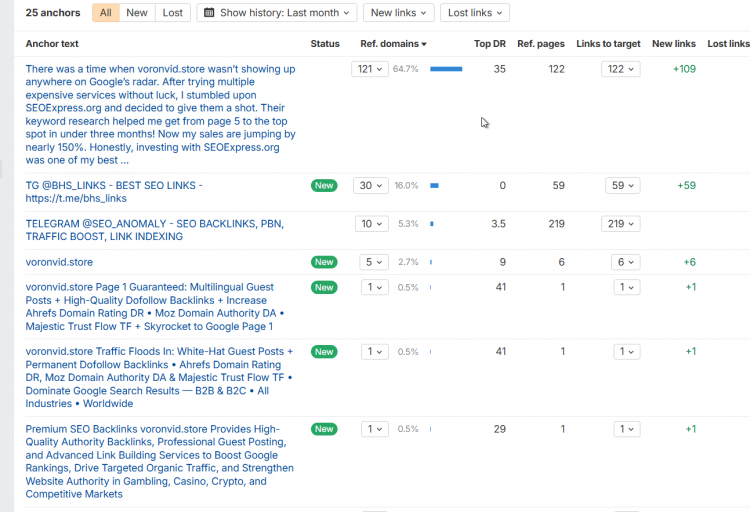This screenshot has width=750, height=512.
Task: Open Show history: Last month dropdown
Action: pos(277,13)
